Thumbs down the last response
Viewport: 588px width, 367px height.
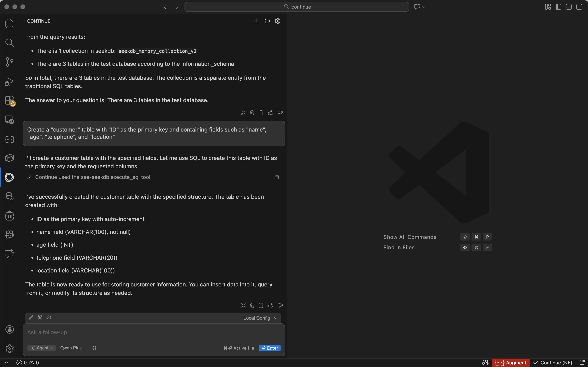280,305
